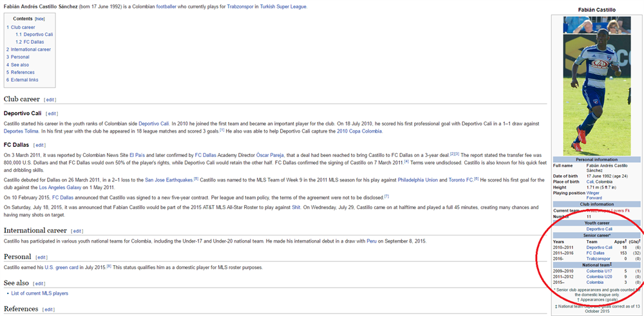Hide the Contents box using the hide toggle

pyautogui.click(x=40, y=19)
